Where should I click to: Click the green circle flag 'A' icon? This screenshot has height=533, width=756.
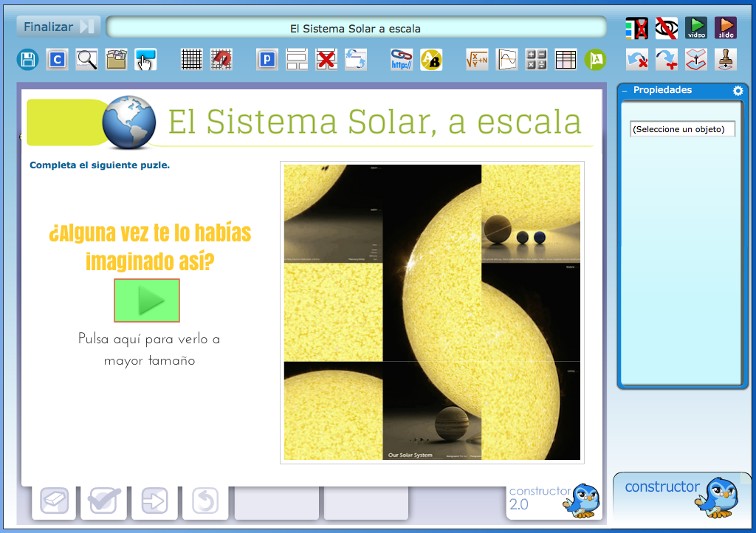pyautogui.click(x=596, y=60)
